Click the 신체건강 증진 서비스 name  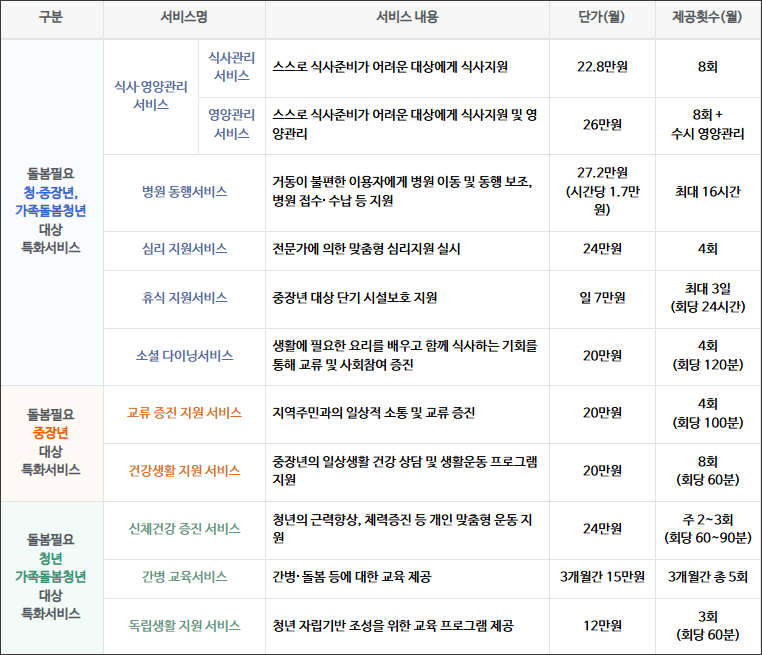(184, 529)
